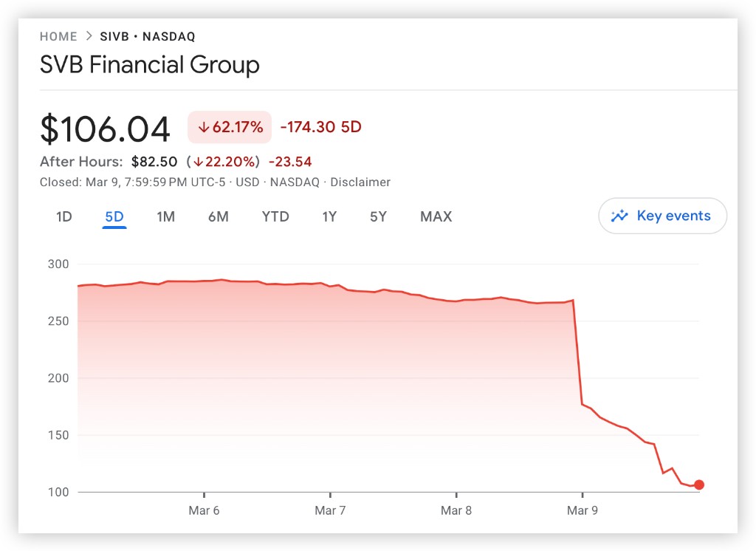Click the red down arrow in percent badge

pos(204,127)
